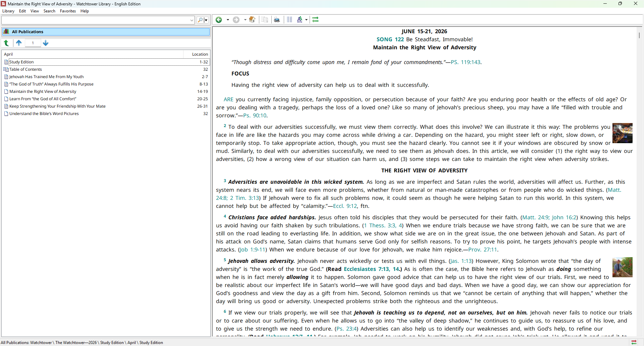Click the green go-up-level arrow icon

[6, 43]
